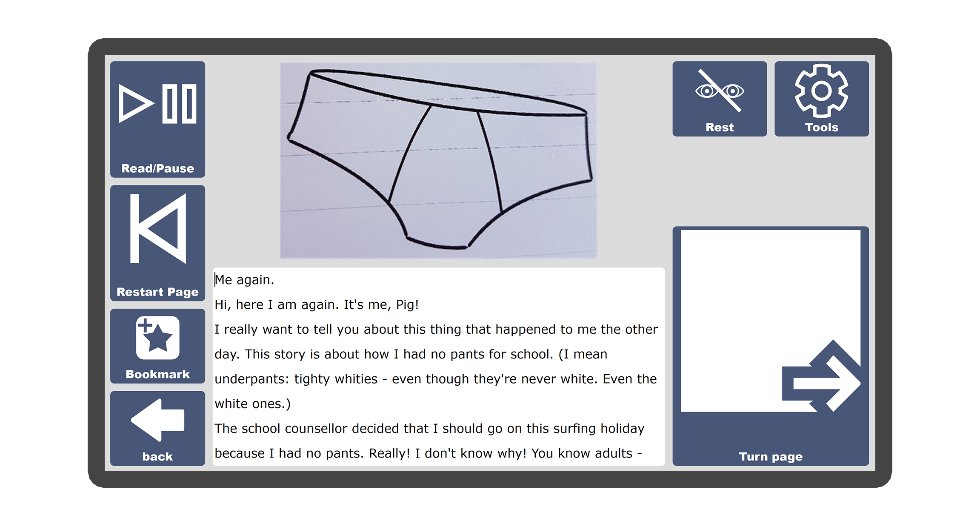This screenshot has width=980, height=526.
Task: Start reading with the Read/Pause button
Action: point(157,119)
